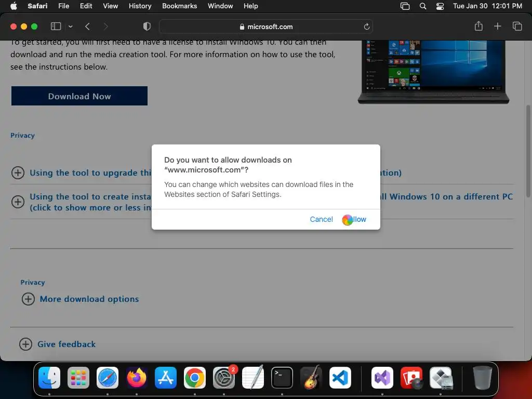Open TextEdit from the Dock
Image resolution: width=532 pixels, height=399 pixels.
pyautogui.click(x=253, y=377)
